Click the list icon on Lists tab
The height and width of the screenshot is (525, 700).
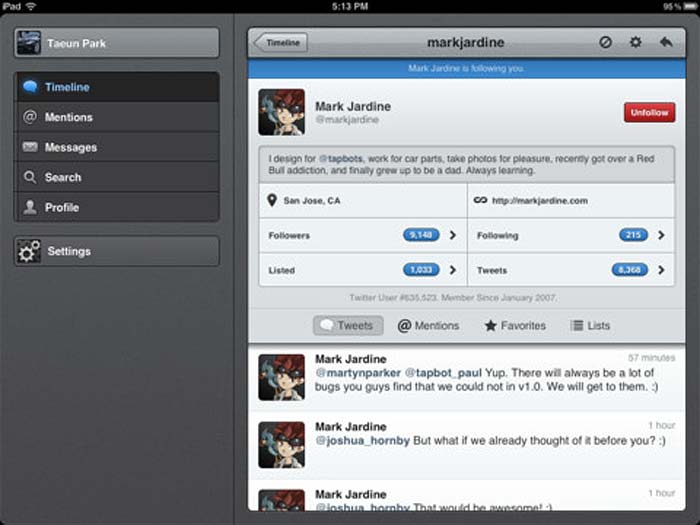(x=576, y=325)
